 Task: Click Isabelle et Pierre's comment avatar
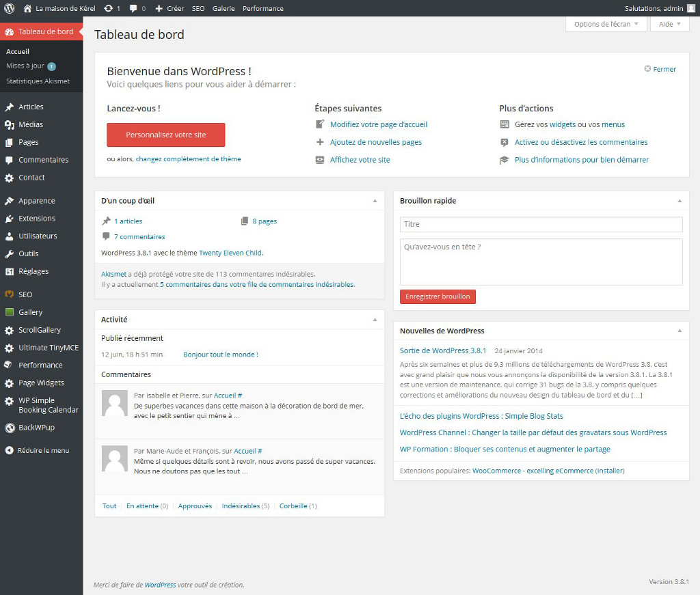click(115, 403)
